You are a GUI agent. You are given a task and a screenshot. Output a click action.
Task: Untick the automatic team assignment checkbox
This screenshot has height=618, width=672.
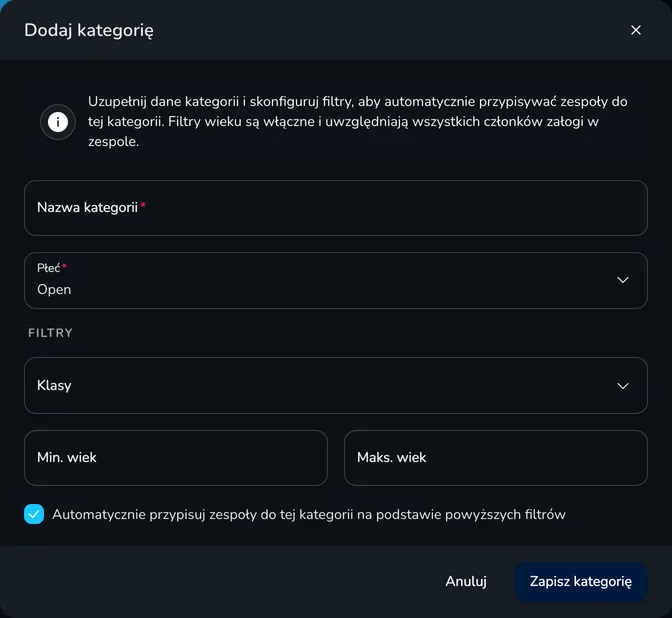[34, 514]
